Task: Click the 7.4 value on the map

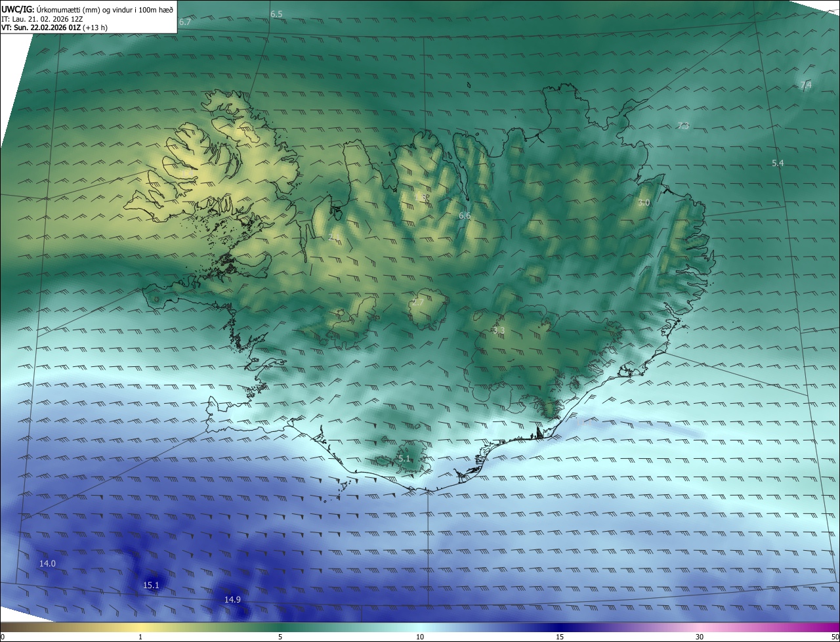Action: pyautogui.click(x=807, y=85)
